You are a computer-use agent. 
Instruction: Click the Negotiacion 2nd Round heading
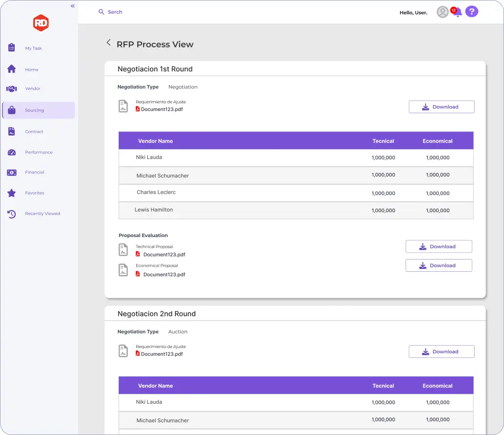click(x=157, y=314)
